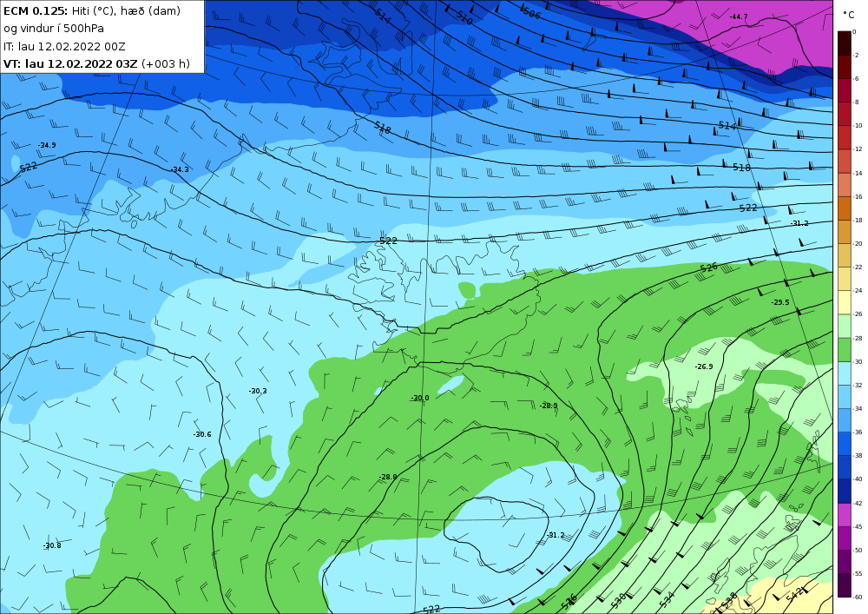
Task: Click the temperature value '-30.3' on the map
Action: [258, 391]
